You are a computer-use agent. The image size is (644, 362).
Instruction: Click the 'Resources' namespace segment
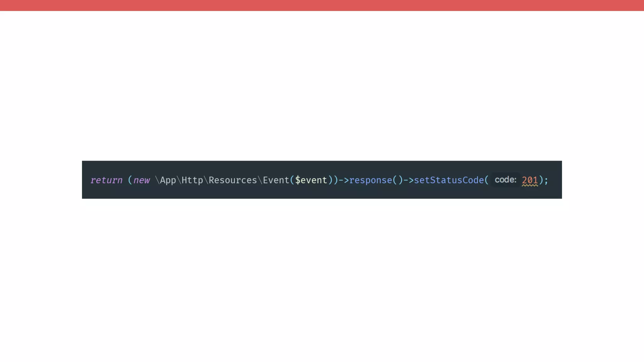point(233,180)
